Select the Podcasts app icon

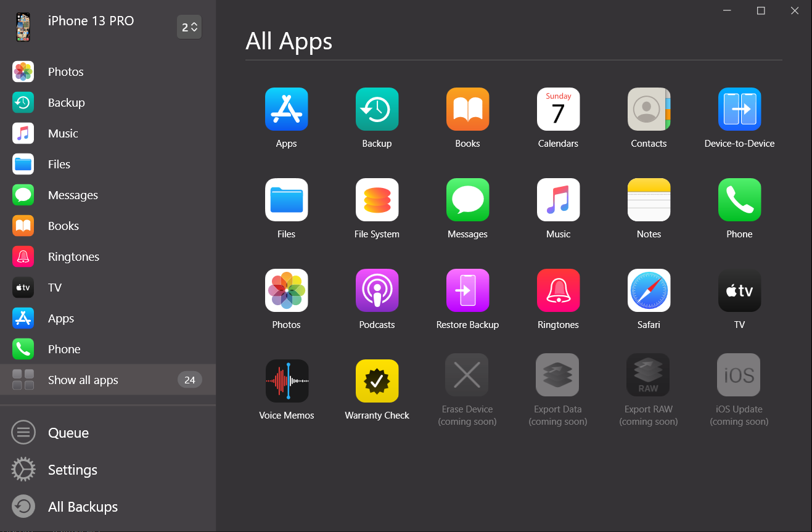(377, 290)
